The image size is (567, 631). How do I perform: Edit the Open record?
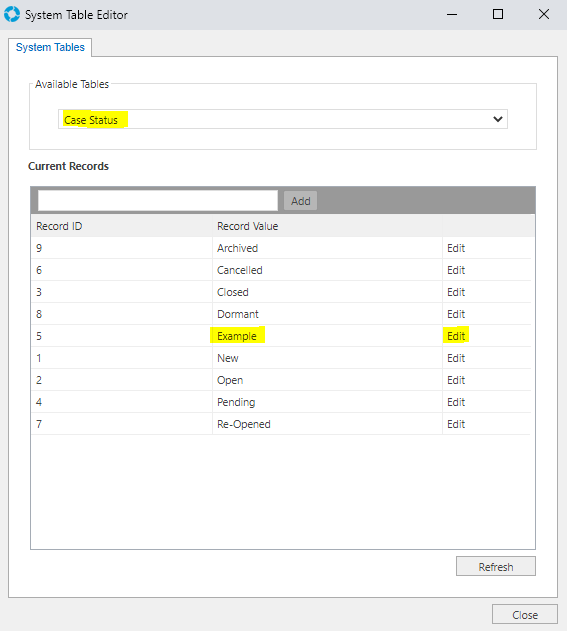click(x=456, y=380)
